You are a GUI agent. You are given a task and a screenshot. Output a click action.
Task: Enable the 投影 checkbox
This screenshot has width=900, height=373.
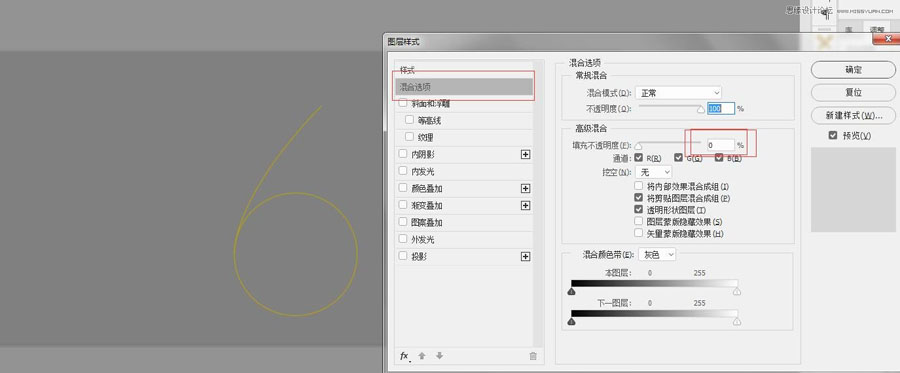point(403,256)
